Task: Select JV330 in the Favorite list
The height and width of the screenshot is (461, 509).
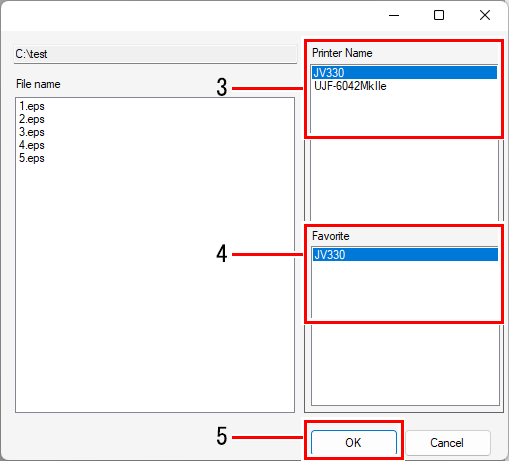Action: pyautogui.click(x=405, y=255)
